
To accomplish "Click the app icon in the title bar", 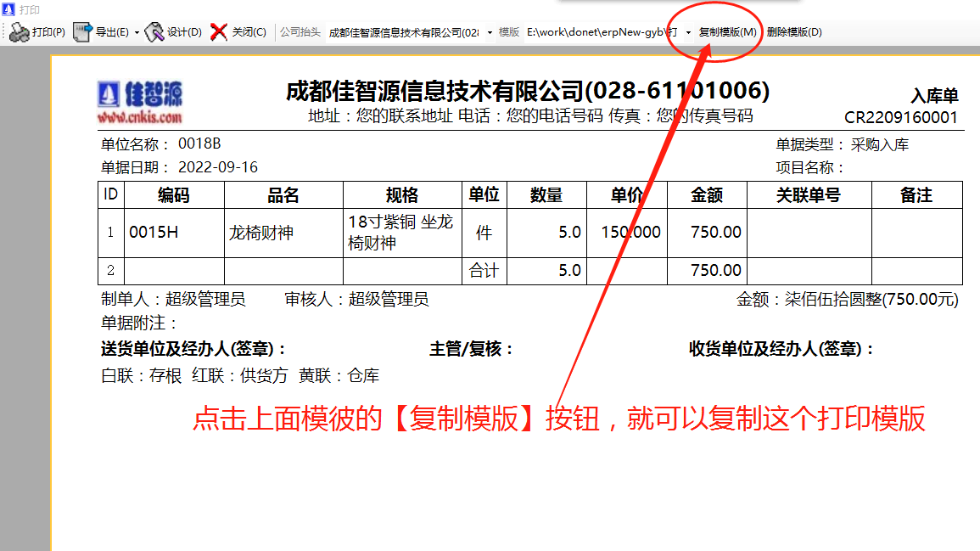I will tap(8, 9).
